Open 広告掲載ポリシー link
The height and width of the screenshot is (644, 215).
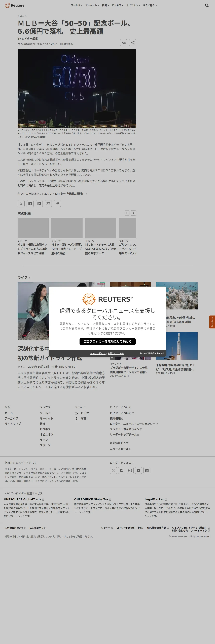(x=39, y=528)
